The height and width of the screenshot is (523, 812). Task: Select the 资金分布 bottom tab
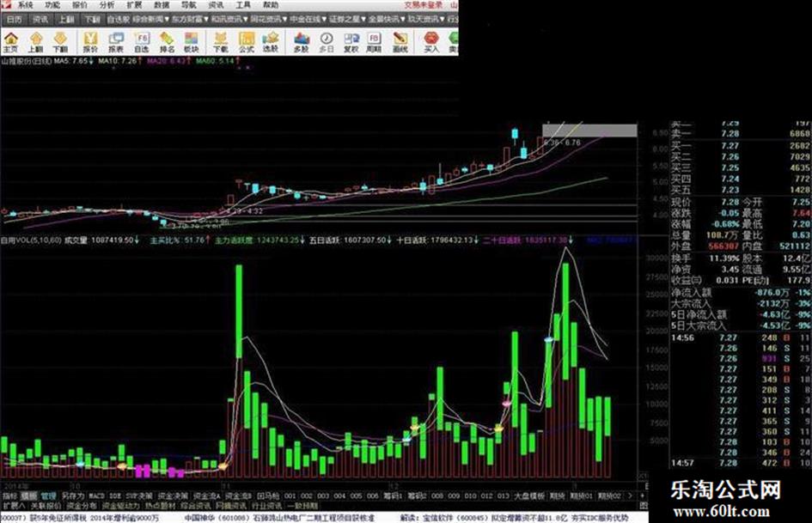click(82, 505)
